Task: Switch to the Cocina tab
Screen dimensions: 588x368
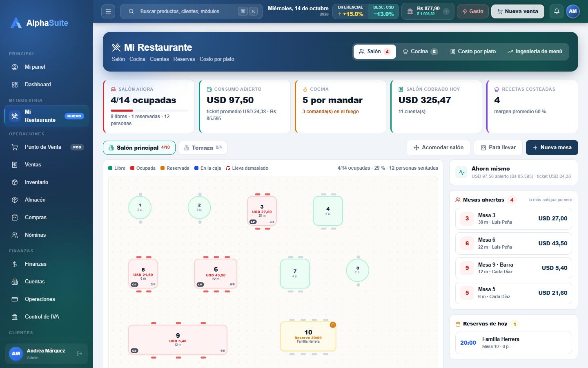Action: pyautogui.click(x=420, y=52)
